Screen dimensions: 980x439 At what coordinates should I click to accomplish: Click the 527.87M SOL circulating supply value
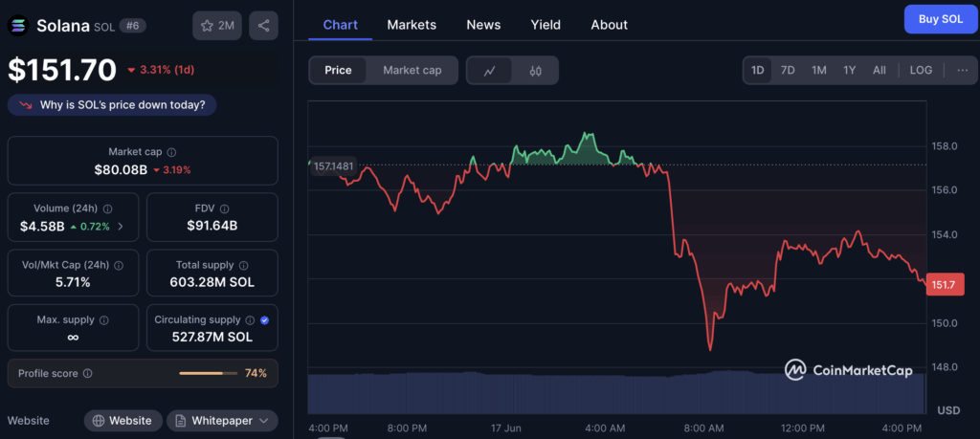coord(212,338)
